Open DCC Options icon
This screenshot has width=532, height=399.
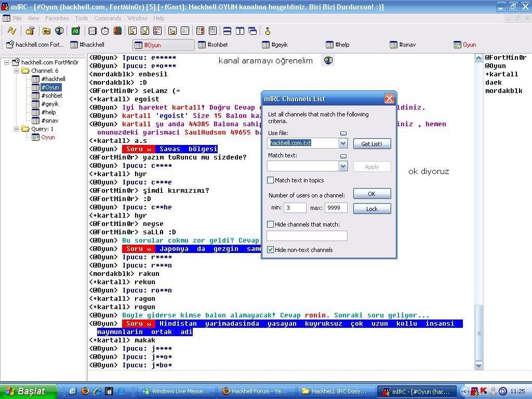click(157, 31)
